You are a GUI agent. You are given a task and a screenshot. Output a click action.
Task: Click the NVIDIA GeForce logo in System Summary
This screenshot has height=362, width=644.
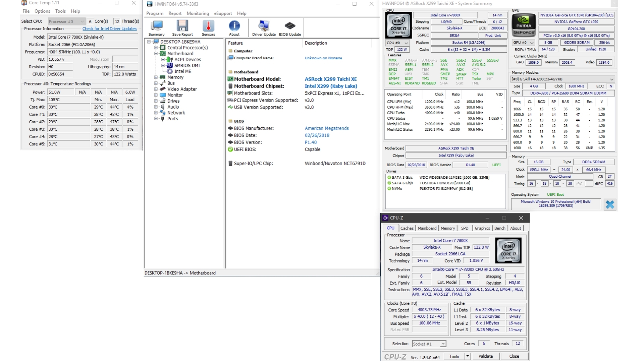point(524,25)
